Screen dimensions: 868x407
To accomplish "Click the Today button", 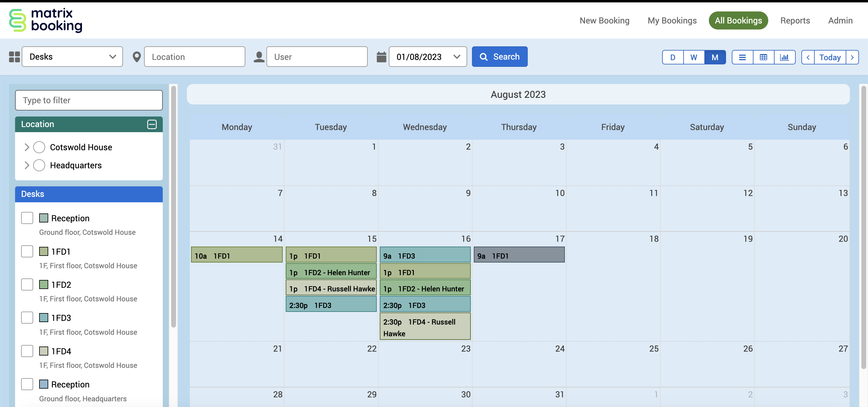I will tap(830, 57).
